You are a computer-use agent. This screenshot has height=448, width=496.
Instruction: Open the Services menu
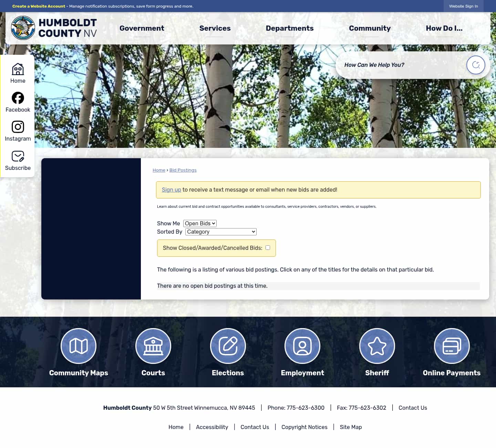click(x=215, y=28)
